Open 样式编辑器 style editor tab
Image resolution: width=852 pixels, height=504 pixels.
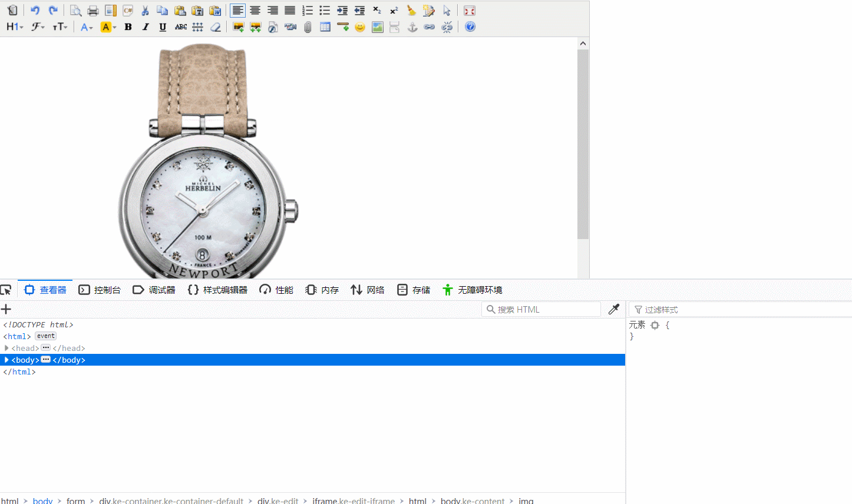(x=217, y=290)
